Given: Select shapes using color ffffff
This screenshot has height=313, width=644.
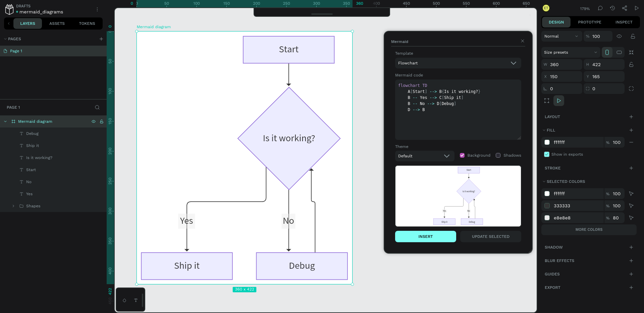Looking at the screenshot, I should [631, 194].
